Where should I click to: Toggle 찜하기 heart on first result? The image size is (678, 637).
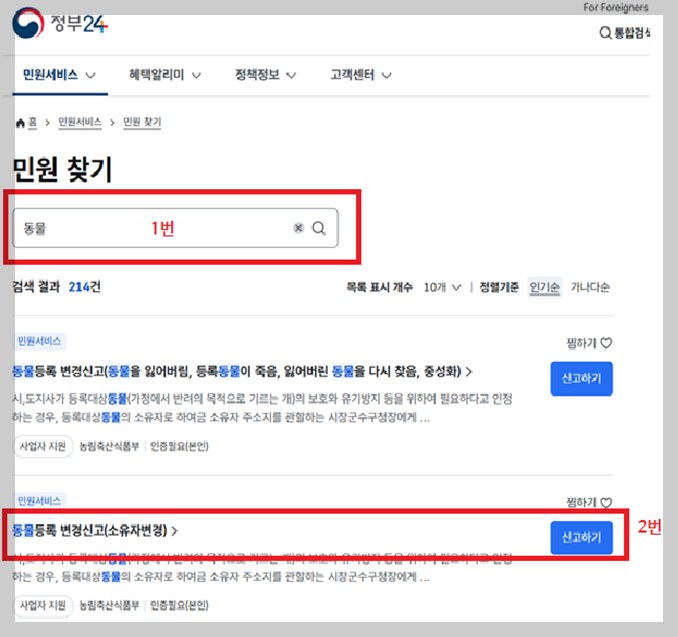pos(606,343)
